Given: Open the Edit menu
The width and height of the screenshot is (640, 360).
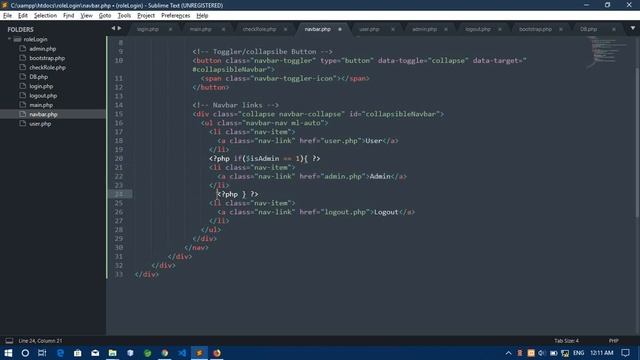Looking at the screenshot, I should click(22, 16).
